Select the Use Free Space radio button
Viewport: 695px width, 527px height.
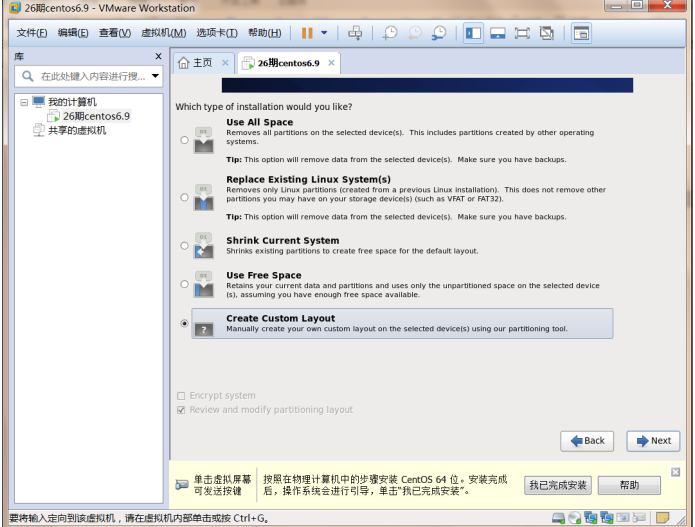coord(184,284)
